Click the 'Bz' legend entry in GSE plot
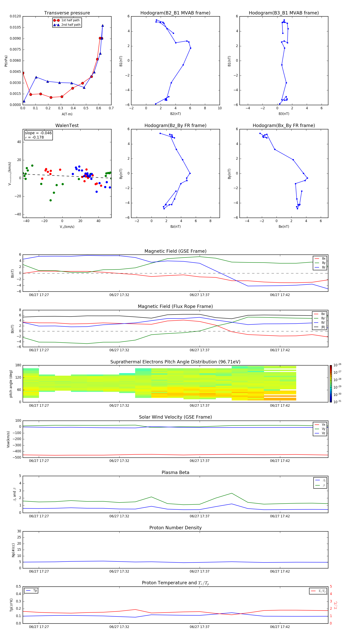Screen dimensions: 351x644 (x=320, y=267)
